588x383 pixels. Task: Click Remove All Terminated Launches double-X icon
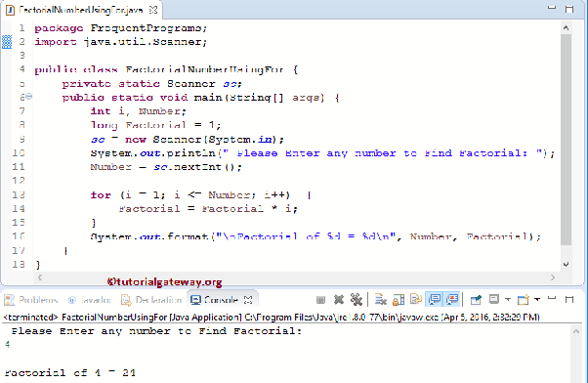coord(356,299)
